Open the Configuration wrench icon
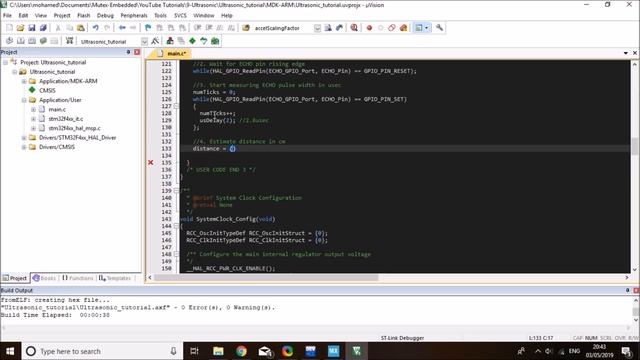The image size is (640, 360). (x=439, y=28)
